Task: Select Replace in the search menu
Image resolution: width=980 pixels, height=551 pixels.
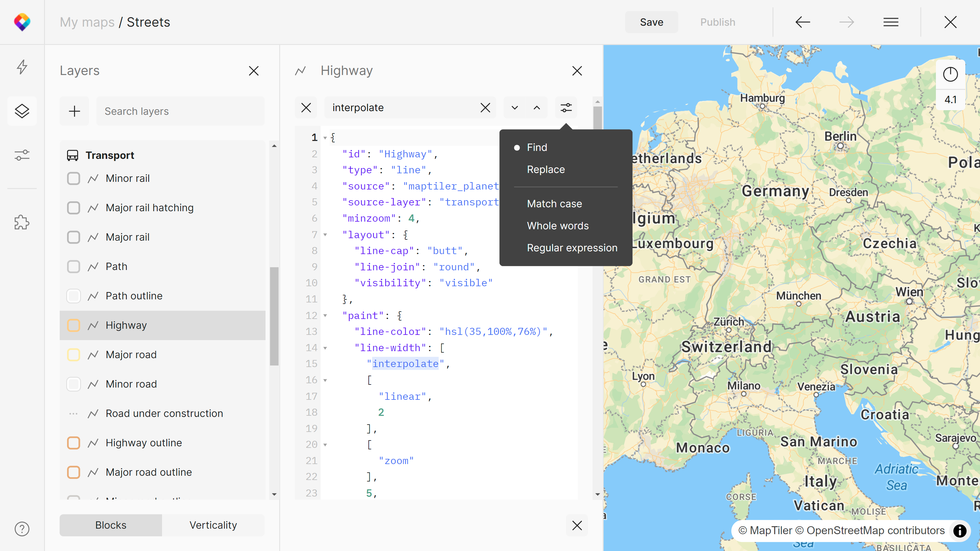Action: click(x=545, y=170)
